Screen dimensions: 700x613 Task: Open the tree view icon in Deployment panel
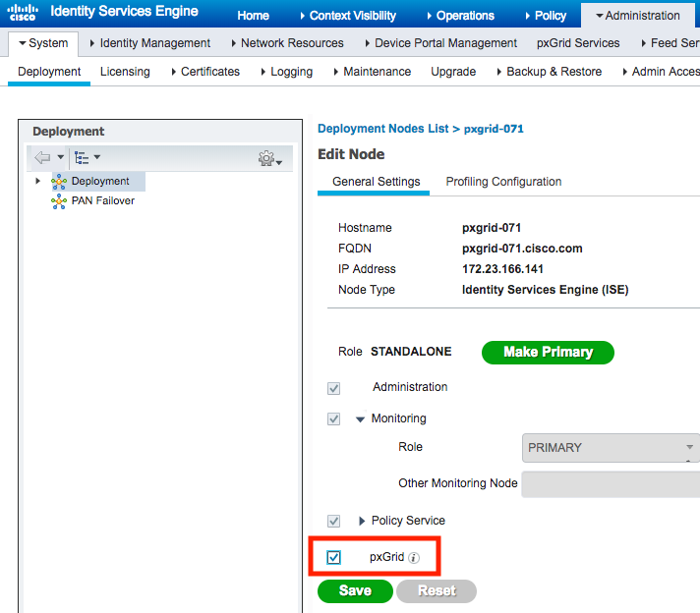click(x=82, y=157)
